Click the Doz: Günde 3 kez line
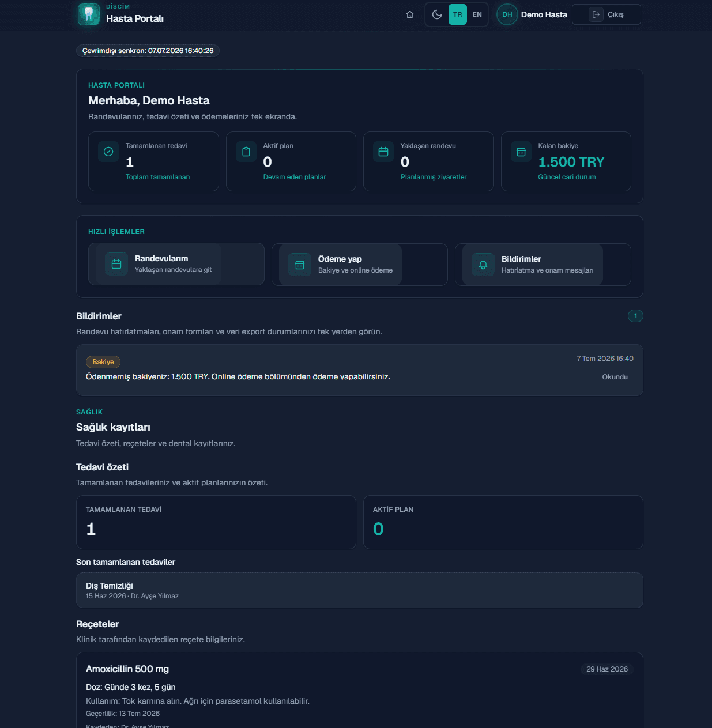 131,687
